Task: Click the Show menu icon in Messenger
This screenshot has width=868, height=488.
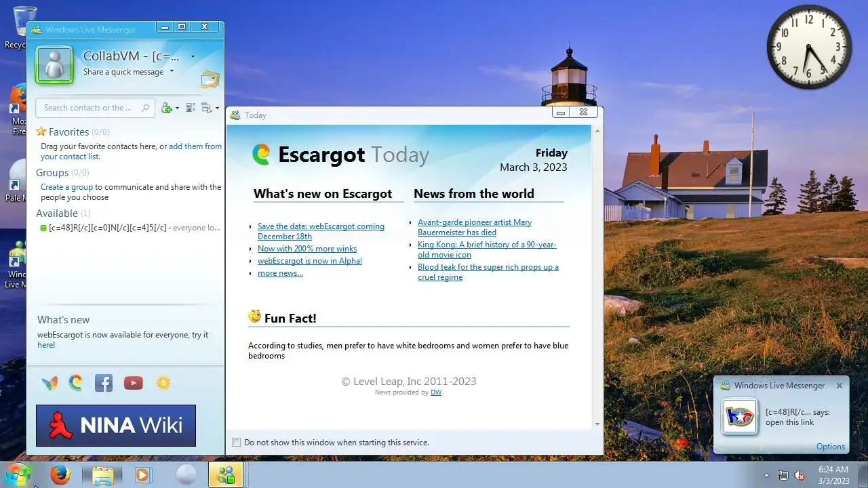Action: pyautogui.click(x=207, y=108)
